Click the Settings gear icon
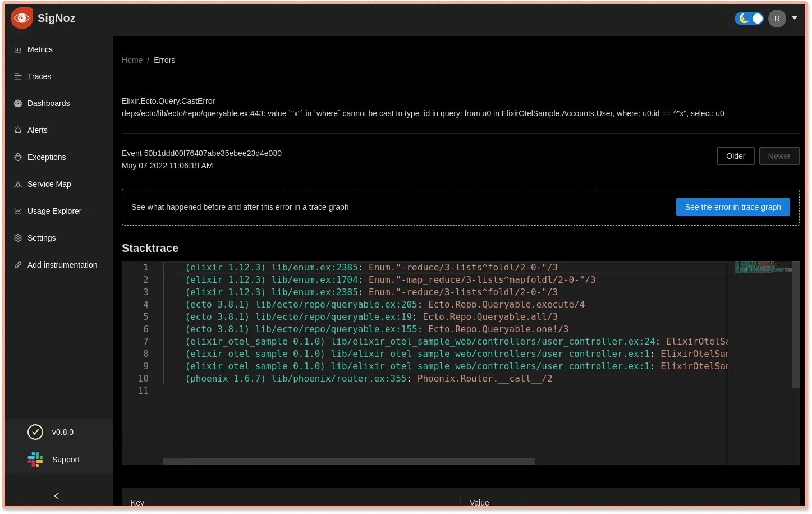812x514 pixels. click(x=18, y=238)
